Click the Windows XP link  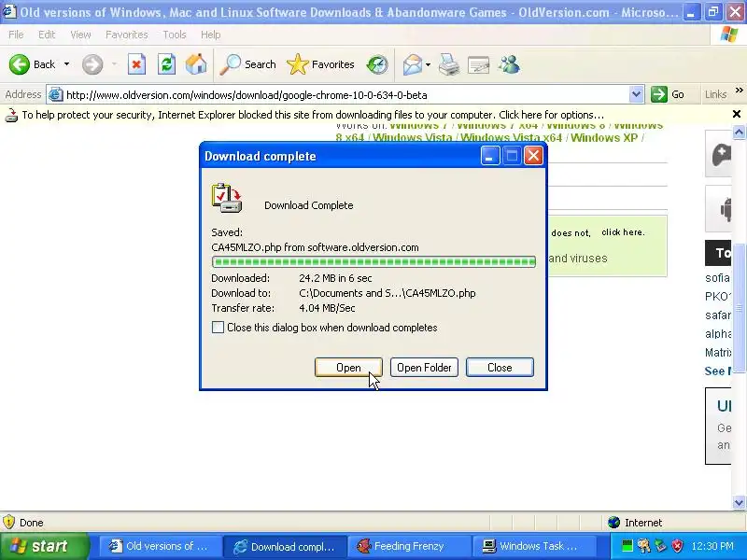(604, 137)
